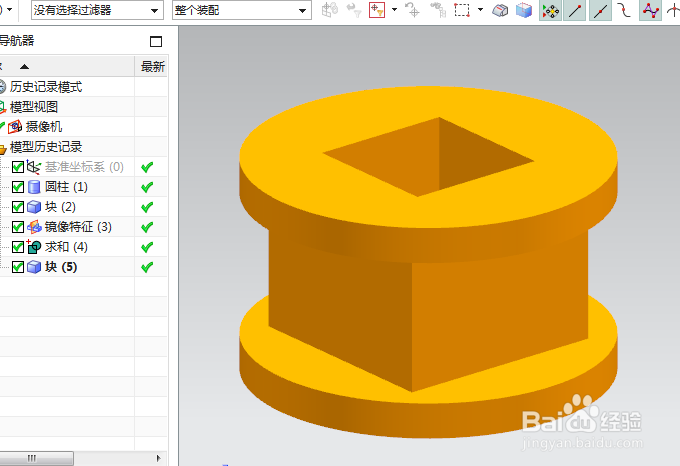Click the cylinder icon of 圆柱 (1)
Image resolution: width=680 pixels, height=466 pixels.
coord(34,187)
